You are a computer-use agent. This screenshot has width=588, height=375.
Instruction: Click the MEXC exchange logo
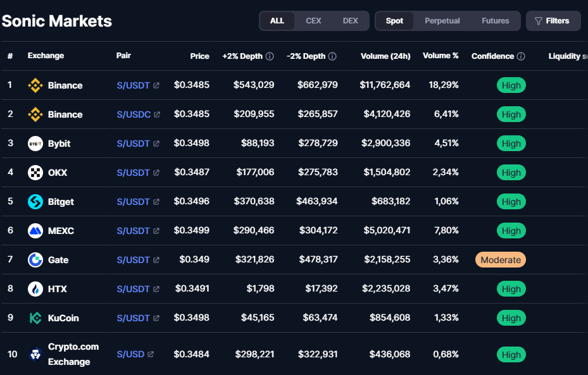pyautogui.click(x=35, y=231)
